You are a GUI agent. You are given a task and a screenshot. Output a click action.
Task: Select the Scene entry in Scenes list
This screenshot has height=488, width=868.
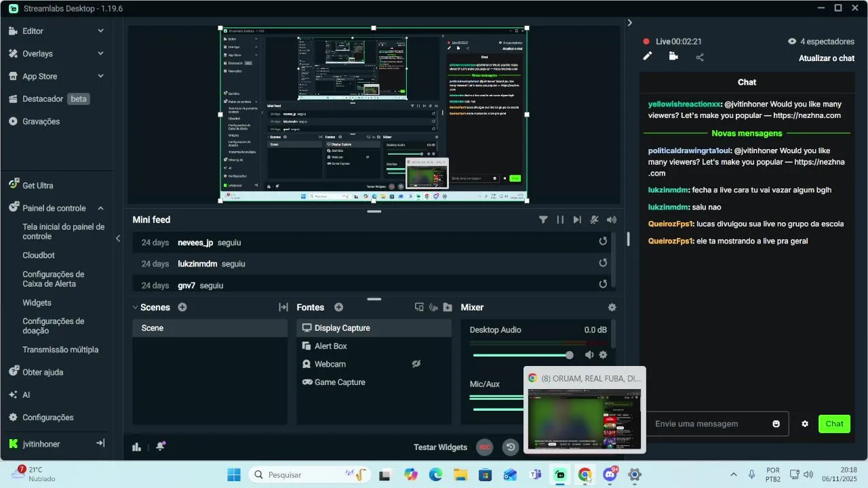coord(210,328)
